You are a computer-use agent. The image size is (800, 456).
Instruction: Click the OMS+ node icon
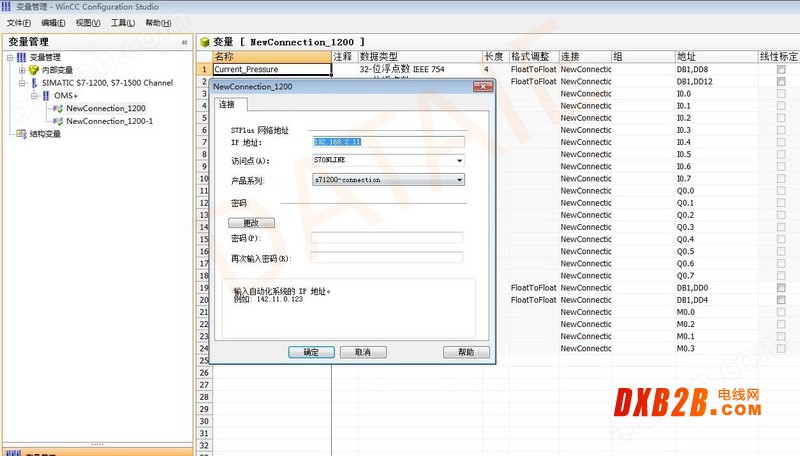point(46,95)
